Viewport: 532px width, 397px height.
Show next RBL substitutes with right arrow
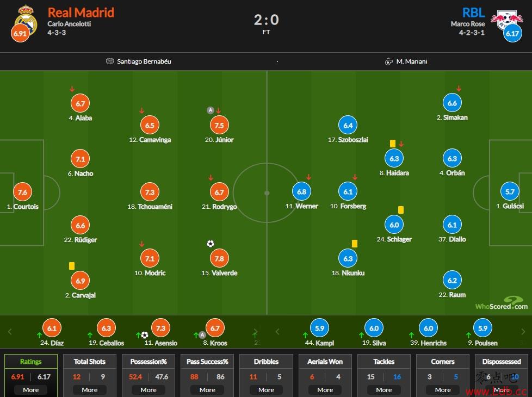coord(523,332)
